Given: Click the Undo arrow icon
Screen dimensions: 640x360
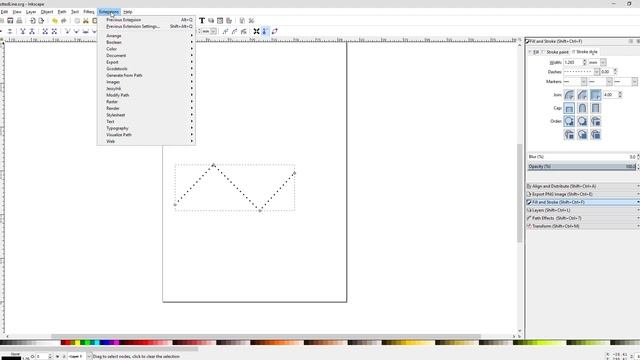Looking at the screenshot, I should [55, 20].
